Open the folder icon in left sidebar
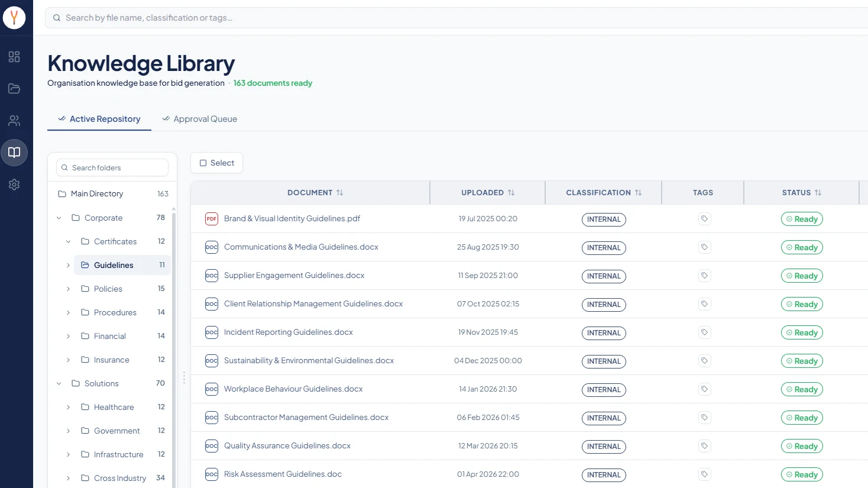 click(14, 89)
